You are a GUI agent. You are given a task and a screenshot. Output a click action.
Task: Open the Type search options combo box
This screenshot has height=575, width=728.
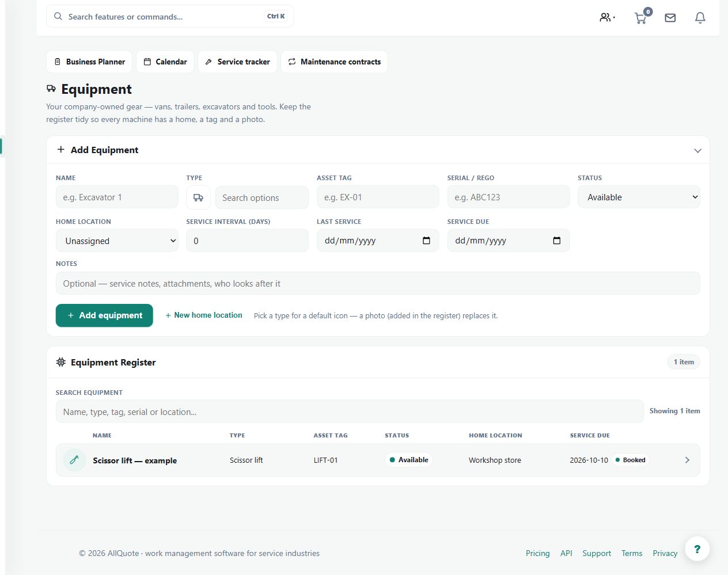[x=261, y=197]
